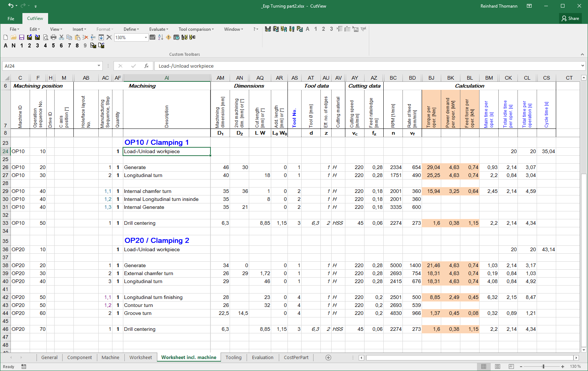
Task: Open the 130% zoom dropdown
Action: 146,38
